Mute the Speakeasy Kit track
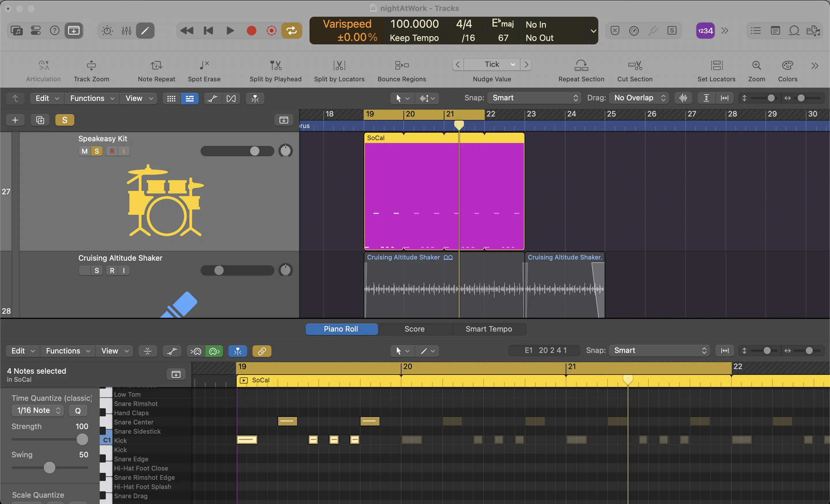The image size is (830, 504). (x=84, y=151)
